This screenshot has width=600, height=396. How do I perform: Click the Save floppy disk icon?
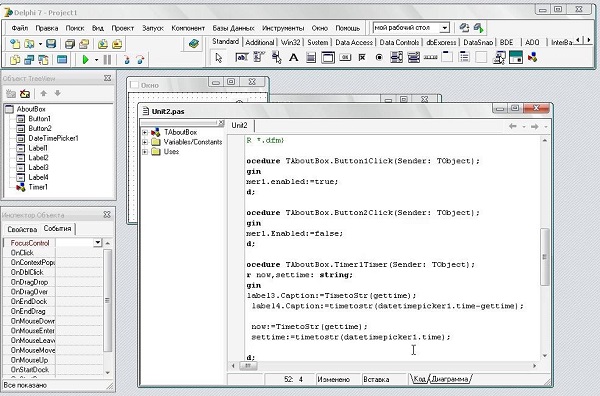point(51,44)
